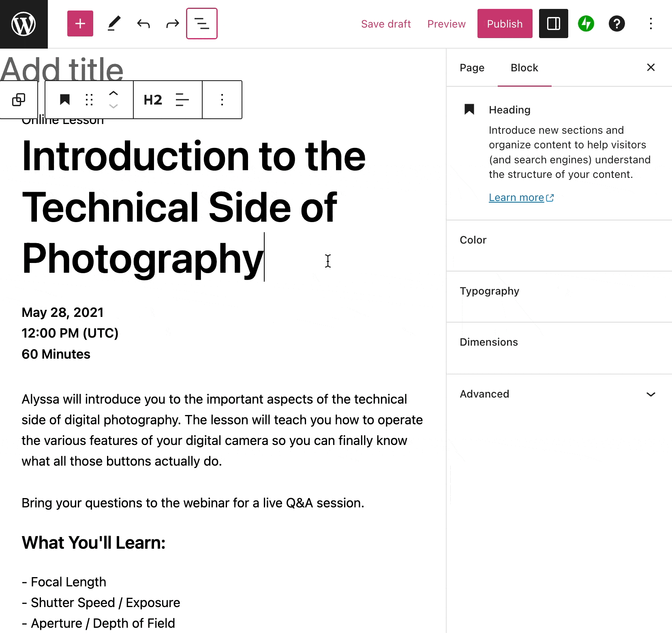Click the Heading bookmark block type icon
The height and width of the screenshot is (633, 672).
(x=65, y=100)
